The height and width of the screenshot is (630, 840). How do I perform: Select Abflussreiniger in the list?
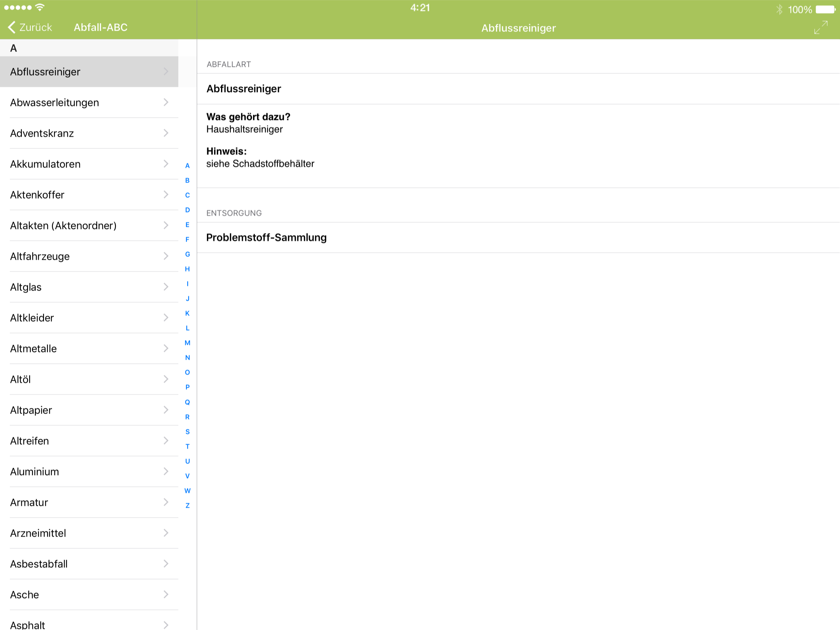point(89,72)
